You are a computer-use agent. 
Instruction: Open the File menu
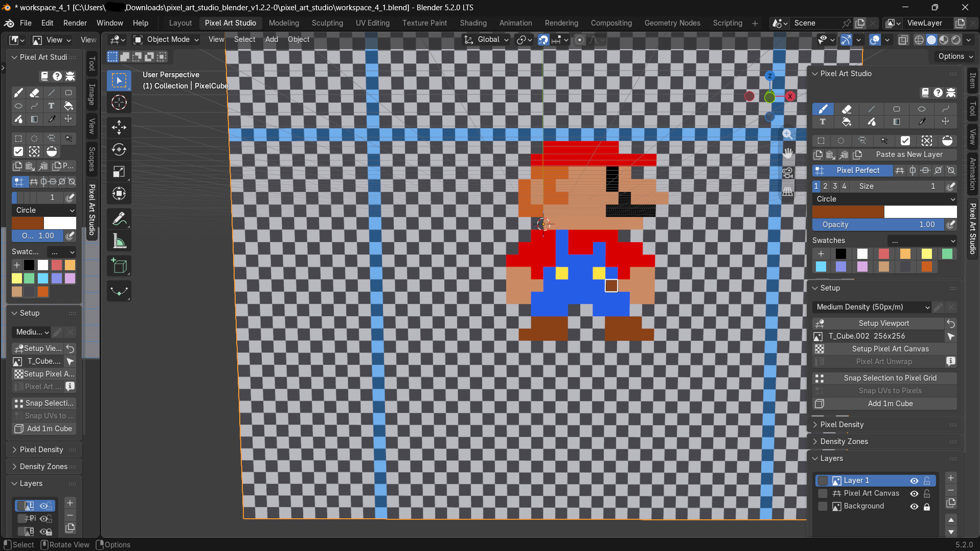26,23
